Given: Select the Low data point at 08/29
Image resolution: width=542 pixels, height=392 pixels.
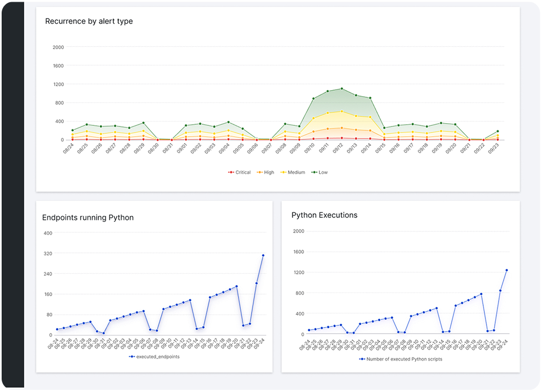Looking at the screenshot, I should click(x=143, y=123).
